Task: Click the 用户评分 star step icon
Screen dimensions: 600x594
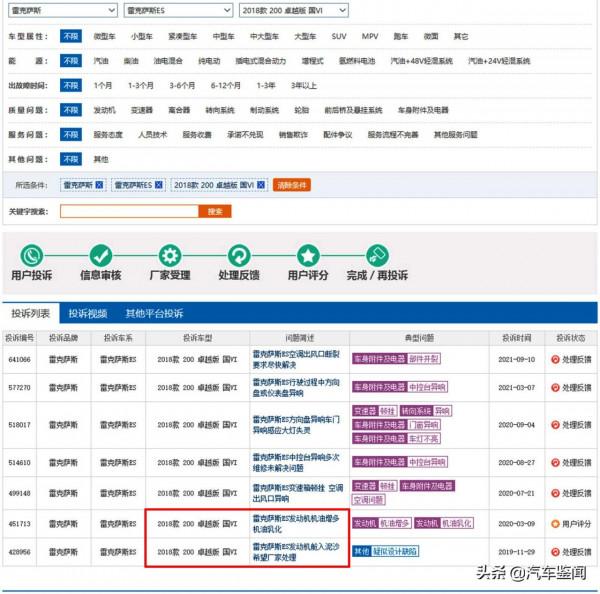Action: 308,255
